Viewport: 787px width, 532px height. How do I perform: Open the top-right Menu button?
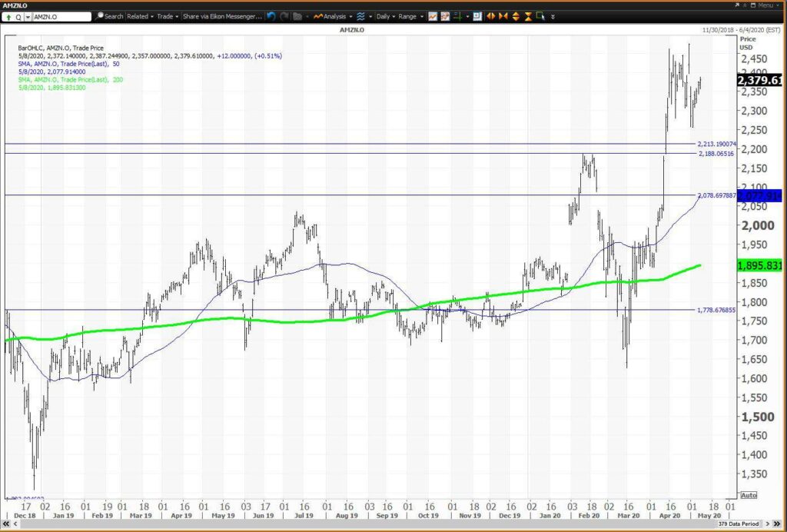[x=765, y=5]
